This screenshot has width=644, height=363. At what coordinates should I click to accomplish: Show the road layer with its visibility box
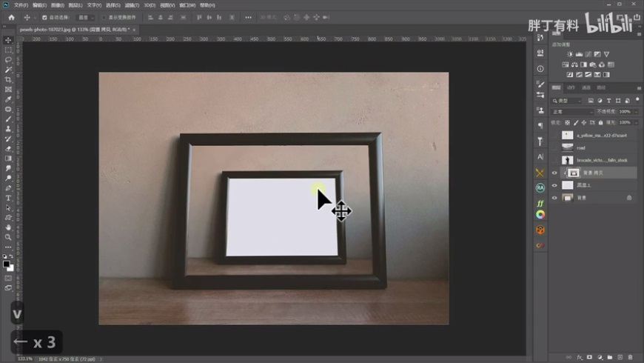pos(554,147)
